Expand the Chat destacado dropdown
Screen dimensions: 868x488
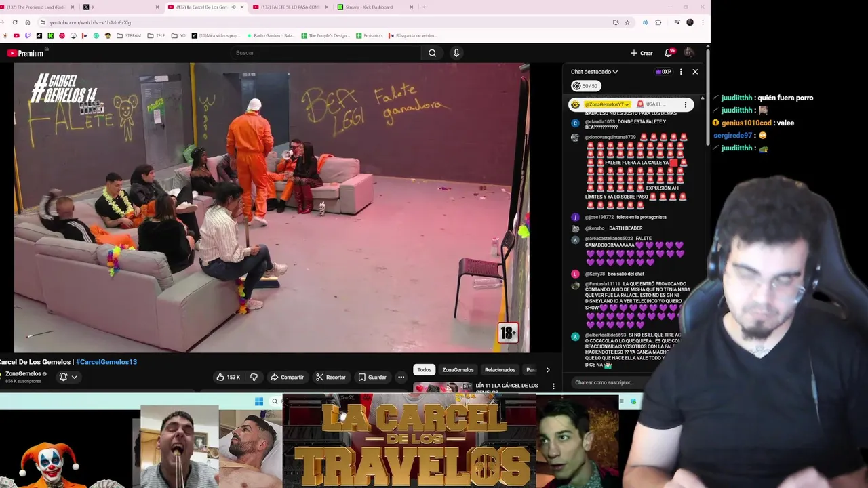(594, 72)
